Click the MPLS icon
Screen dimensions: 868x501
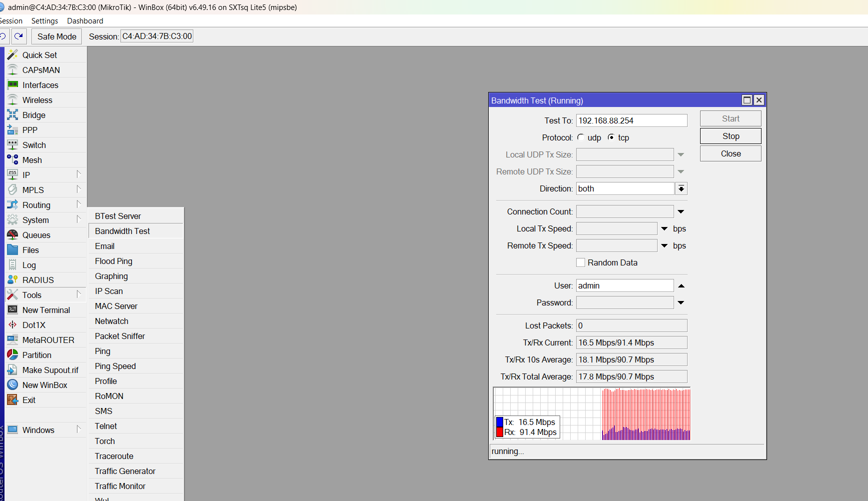[12, 190]
